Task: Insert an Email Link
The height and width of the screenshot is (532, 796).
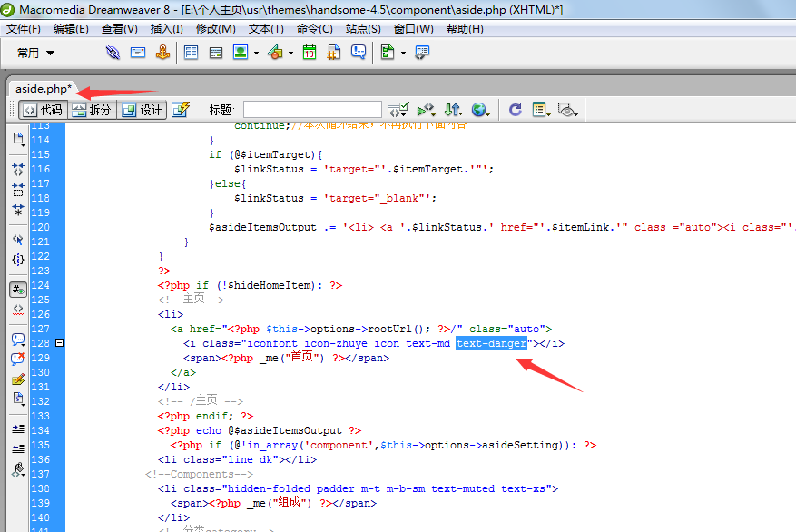Action: (x=138, y=53)
